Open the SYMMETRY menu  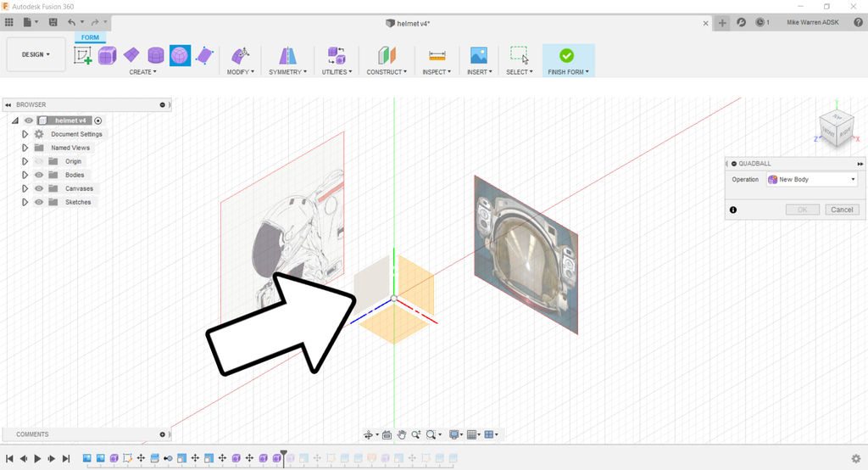(x=287, y=72)
